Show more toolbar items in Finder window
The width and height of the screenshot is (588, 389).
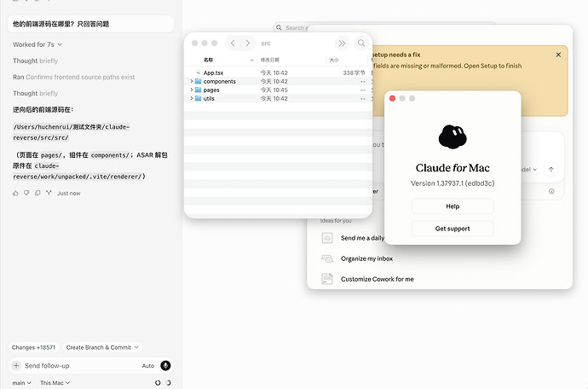point(342,44)
